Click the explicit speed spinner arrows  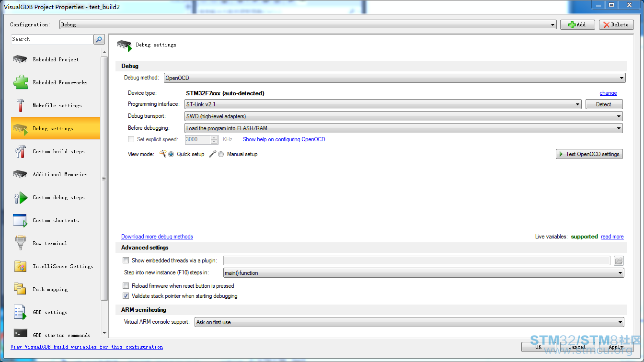(x=214, y=139)
